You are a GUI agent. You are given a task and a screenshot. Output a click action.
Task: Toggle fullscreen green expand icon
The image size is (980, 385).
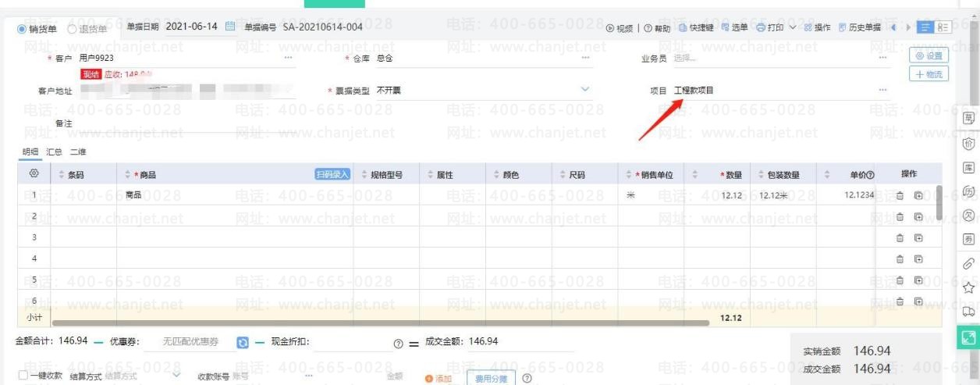(x=968, y=338)
